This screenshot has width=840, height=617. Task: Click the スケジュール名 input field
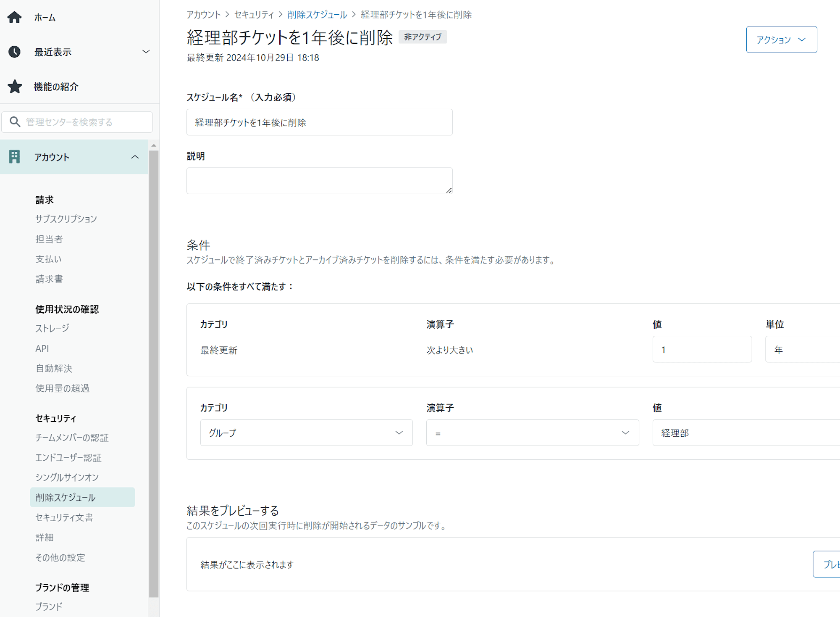pyautogui.click(x=319, y=122)
